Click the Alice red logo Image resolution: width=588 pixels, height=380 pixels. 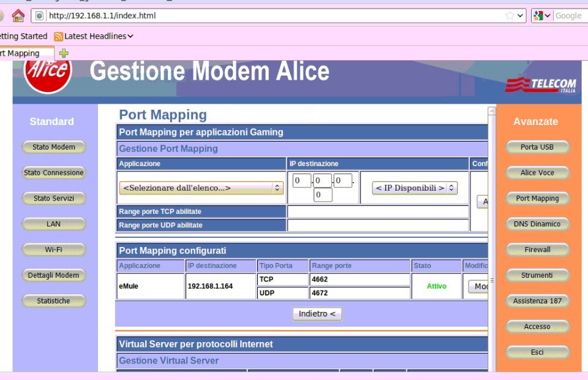click(48, 75)
